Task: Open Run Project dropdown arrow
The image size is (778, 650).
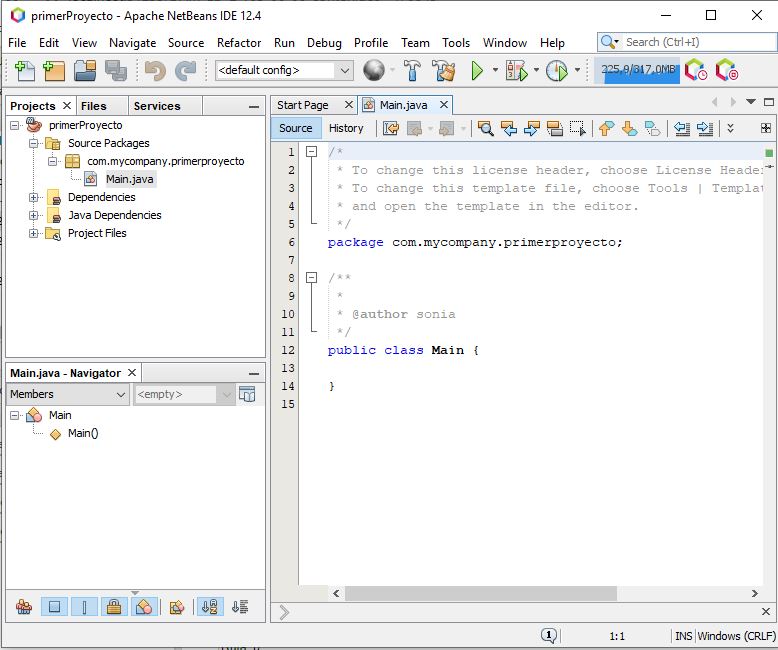Action: 495,70
